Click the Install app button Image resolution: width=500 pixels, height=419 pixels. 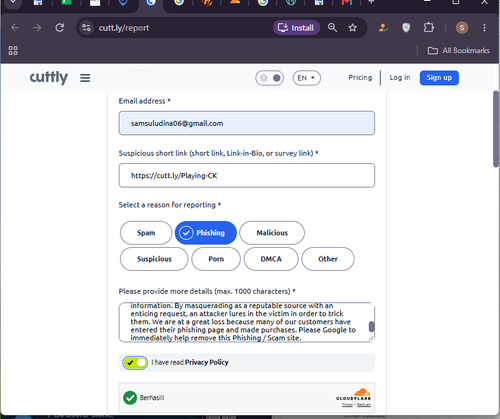[x=296, y=28]
